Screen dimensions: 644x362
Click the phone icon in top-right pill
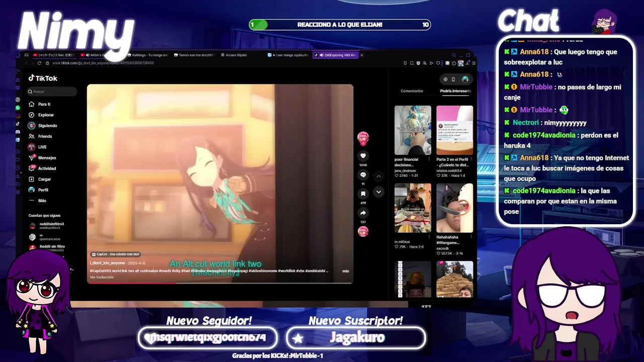pyautogui.click(x=453, y=79)
